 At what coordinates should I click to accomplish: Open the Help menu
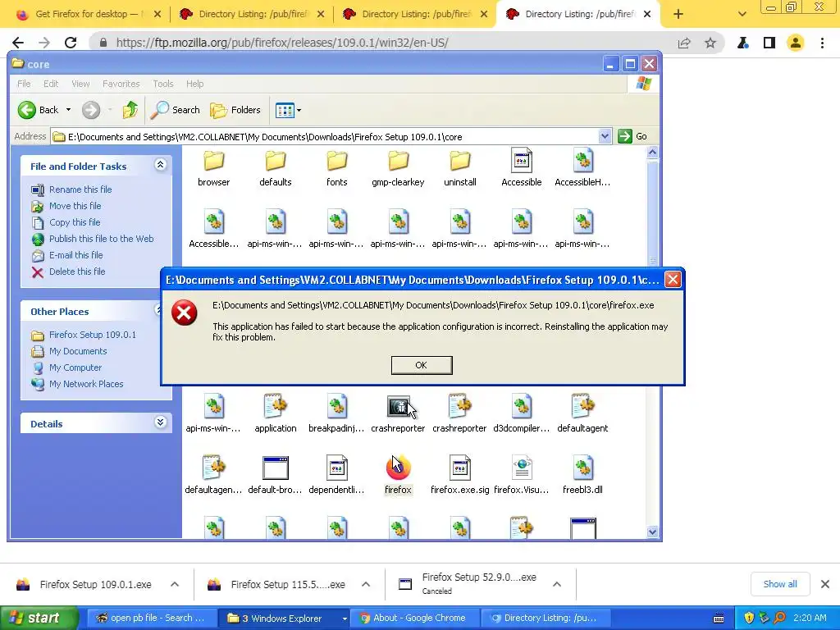(x=195, y=84)
